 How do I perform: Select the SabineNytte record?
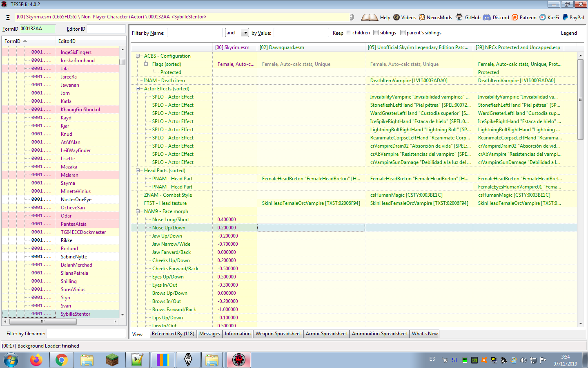pyautogui.click(x=60, y=257)
